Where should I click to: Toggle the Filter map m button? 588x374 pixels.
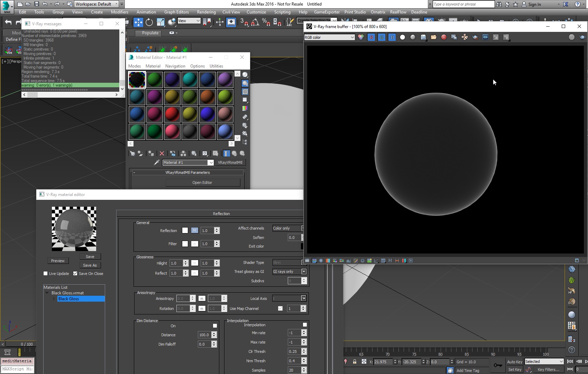195,244
